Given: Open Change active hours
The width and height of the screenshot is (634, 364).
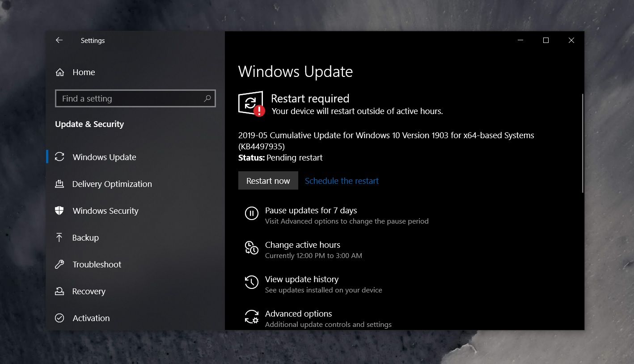Looking at the screenshot, I should coord(303,245).
